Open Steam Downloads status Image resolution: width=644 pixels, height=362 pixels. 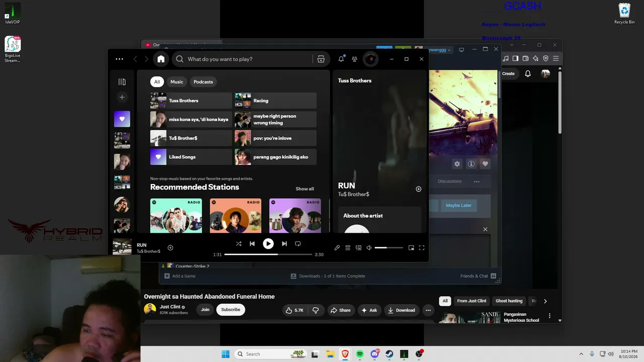coord(328,276)
